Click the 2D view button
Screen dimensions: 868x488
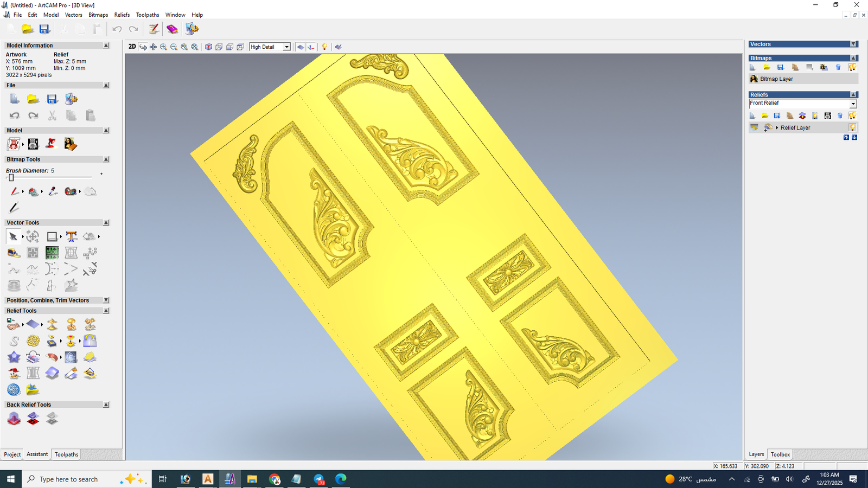click(x=132, y=47)
